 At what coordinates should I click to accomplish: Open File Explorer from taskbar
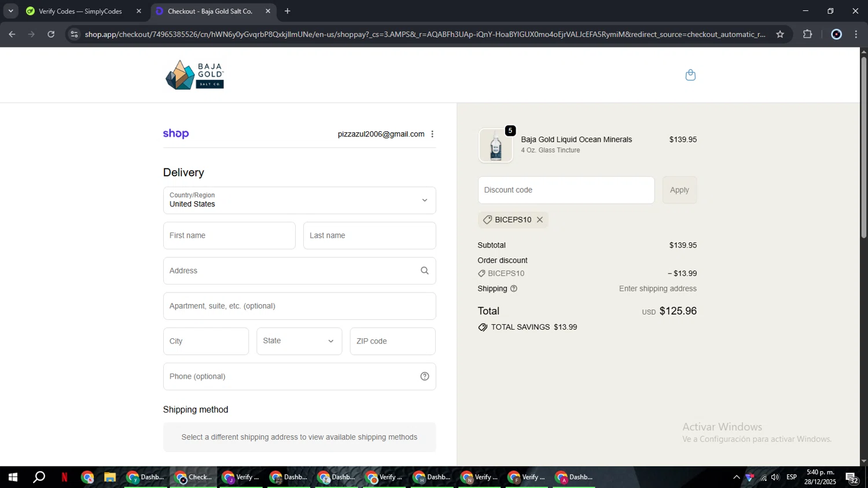[110, 477]
